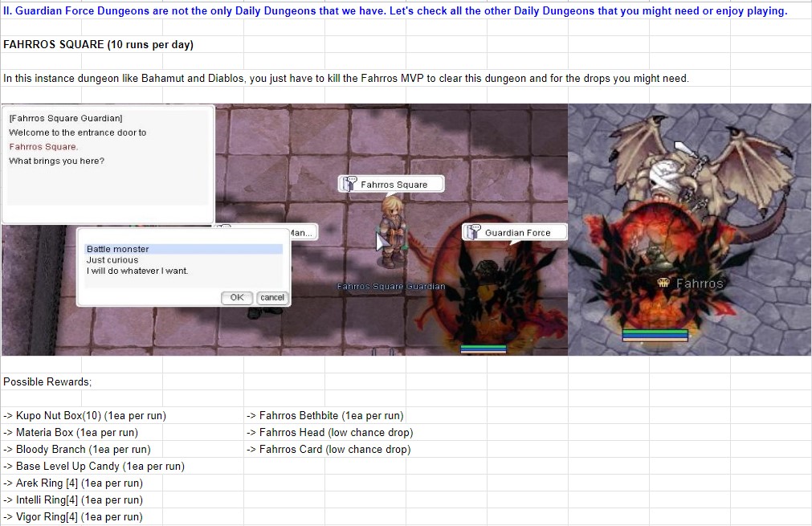
Task: Click the cancel button in the dialog
Action: tap(272, 298)
